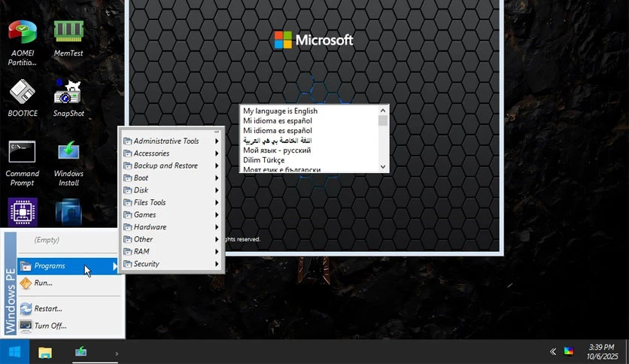Screen dimensions: 629x364
Task: Click the folder icon beside Games
Action: 128,215
